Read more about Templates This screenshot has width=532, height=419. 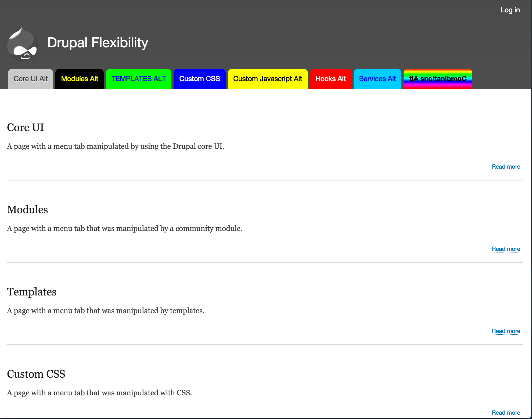506,331
